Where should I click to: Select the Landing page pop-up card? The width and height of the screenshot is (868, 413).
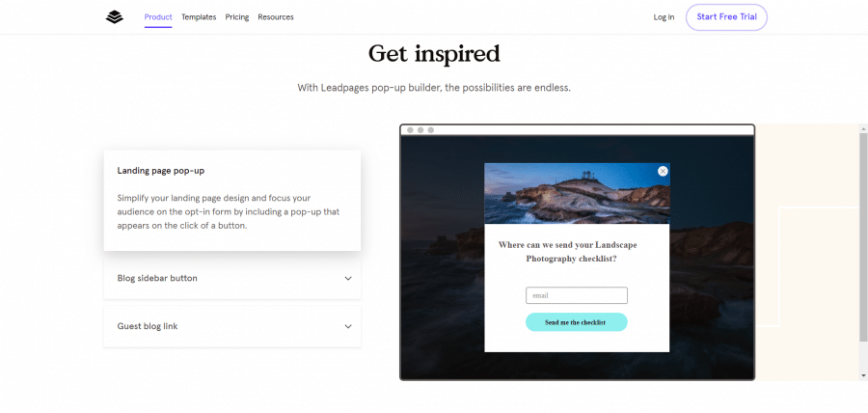[x=231, y=201]
